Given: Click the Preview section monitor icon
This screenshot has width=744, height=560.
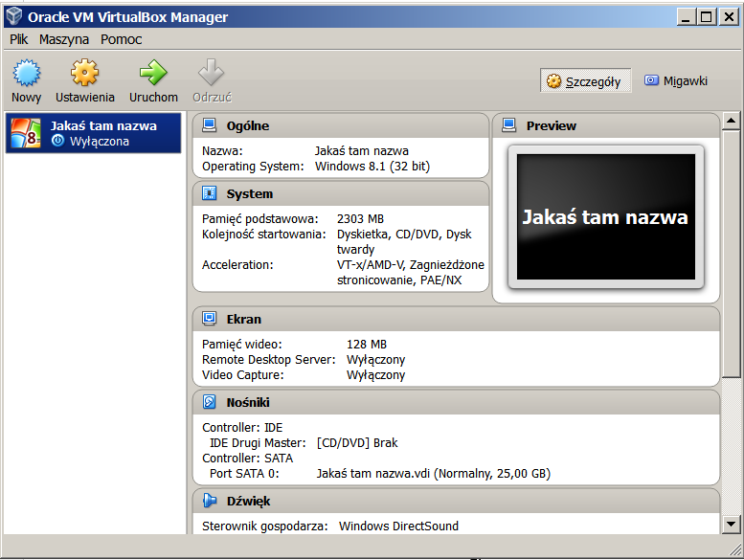Looking at the screenshot, I should 509,125.
